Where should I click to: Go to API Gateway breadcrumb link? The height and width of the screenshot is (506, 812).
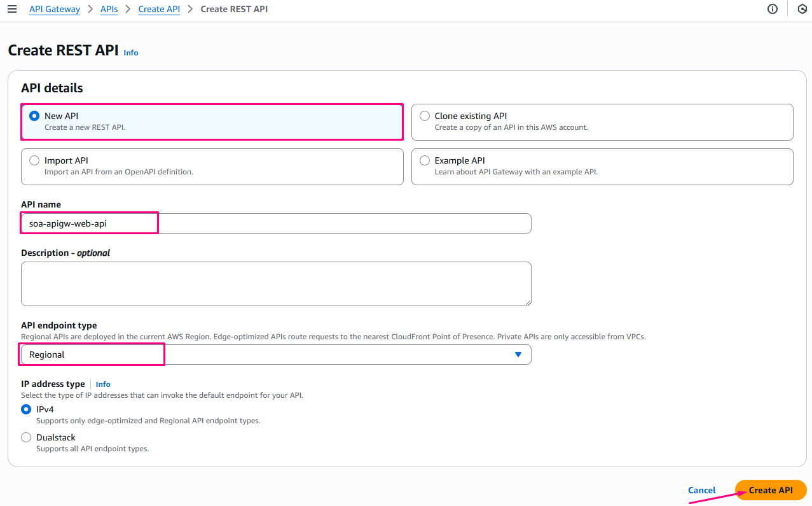click(55, 10)
